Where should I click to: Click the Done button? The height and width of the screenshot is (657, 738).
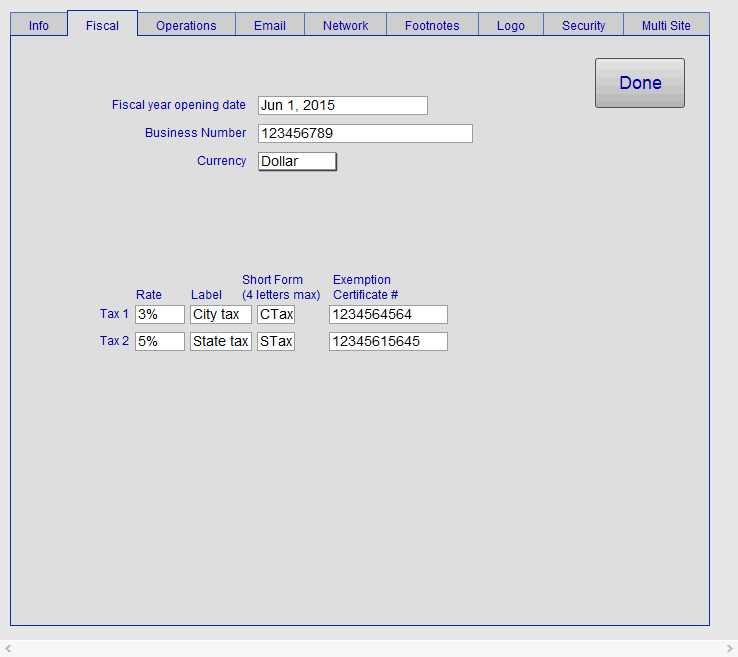[640, 83]
